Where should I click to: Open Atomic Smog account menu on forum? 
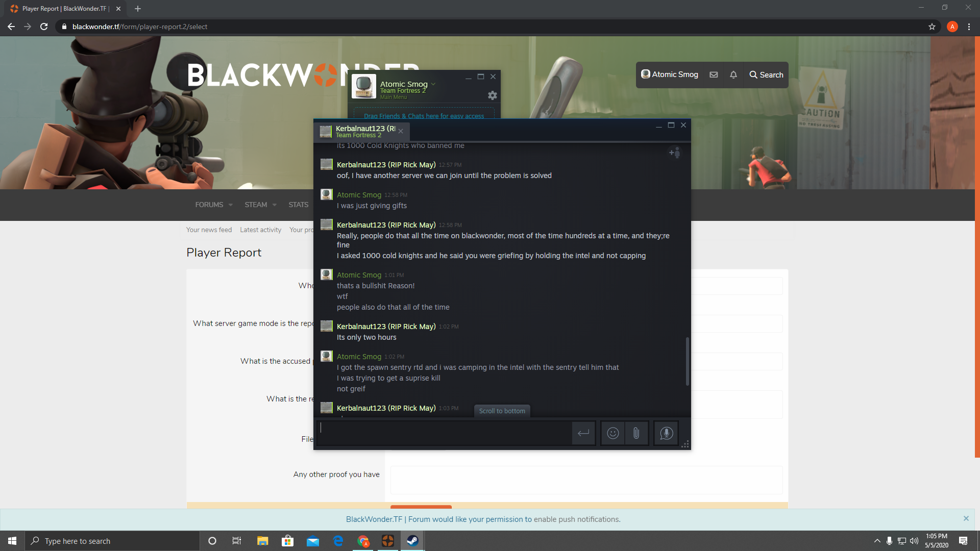670,74
